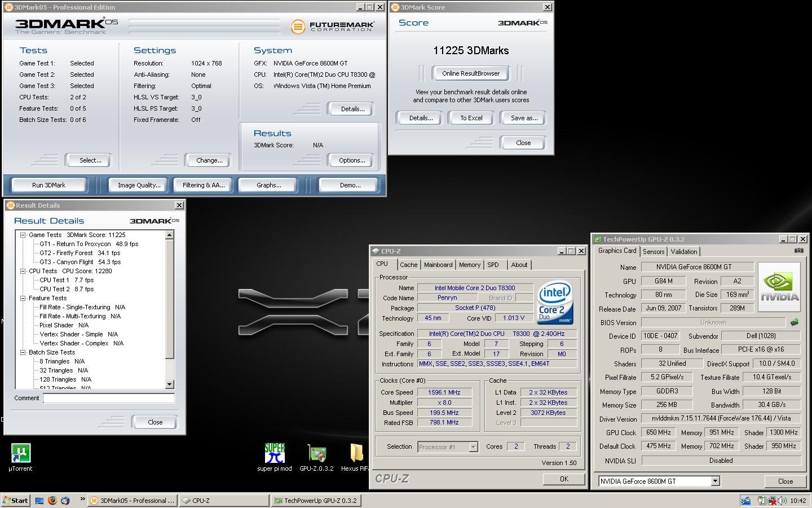812x508 pixels.
Task: Switch to the SPD tab in CPU-Z
Action: (493, 265)
